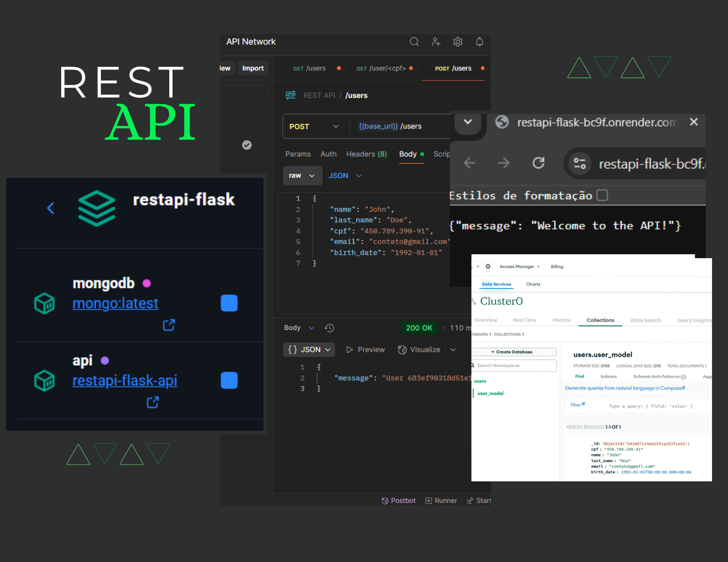The image size is (728, 562).
Task: Switch to the Atlas Charts tab
Action: 533,284
